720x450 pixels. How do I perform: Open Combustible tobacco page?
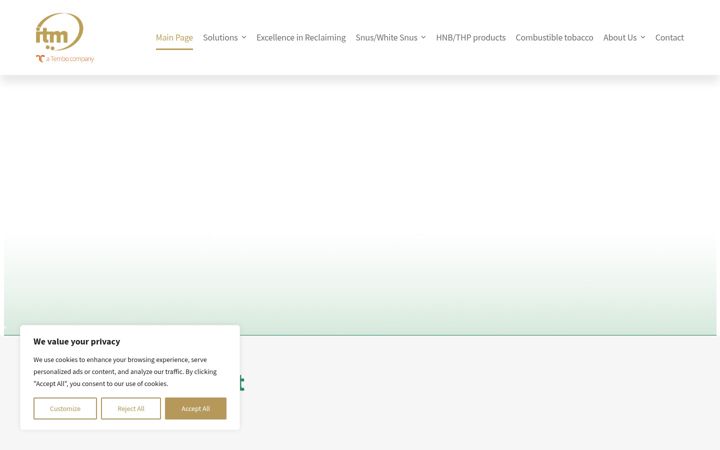click(554, 37)
